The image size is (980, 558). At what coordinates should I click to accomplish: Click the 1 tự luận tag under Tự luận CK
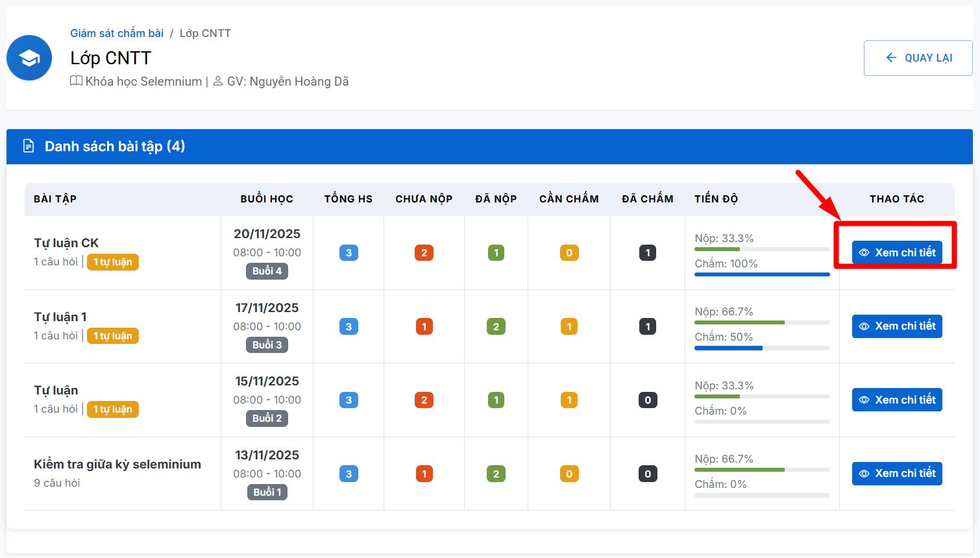pos(113,262)
